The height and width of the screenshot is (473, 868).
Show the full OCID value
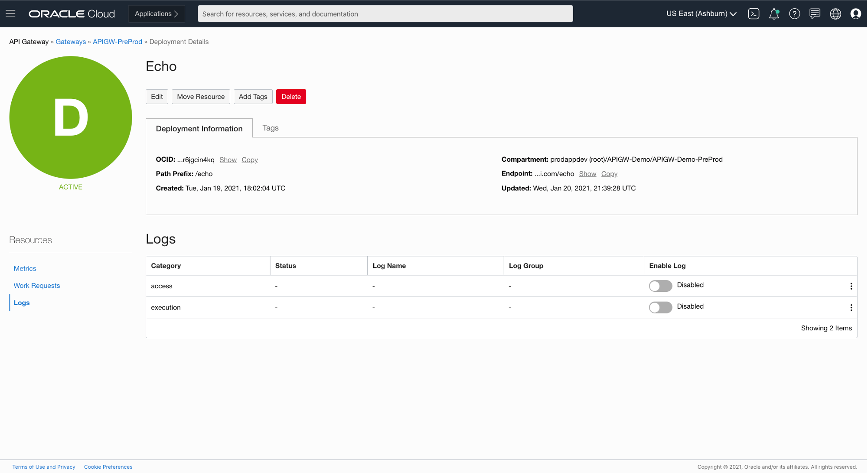click(x=228, y=160)
